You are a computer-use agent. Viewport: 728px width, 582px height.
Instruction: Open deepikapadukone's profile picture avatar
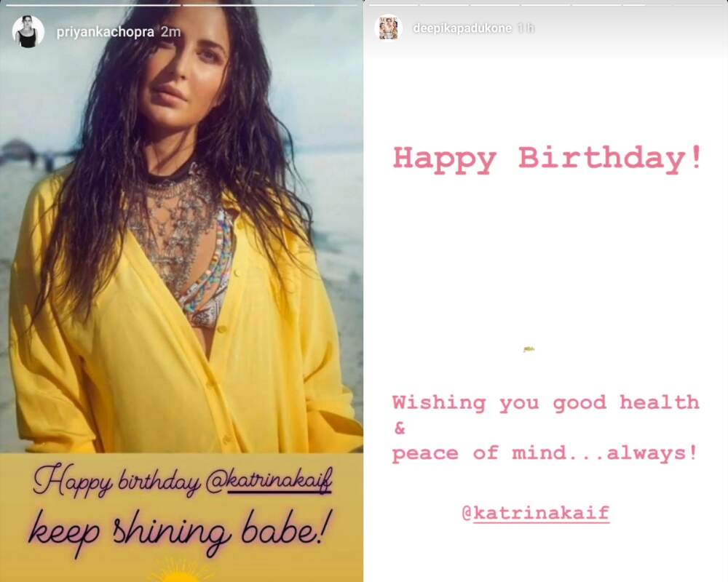pos(388,28)
